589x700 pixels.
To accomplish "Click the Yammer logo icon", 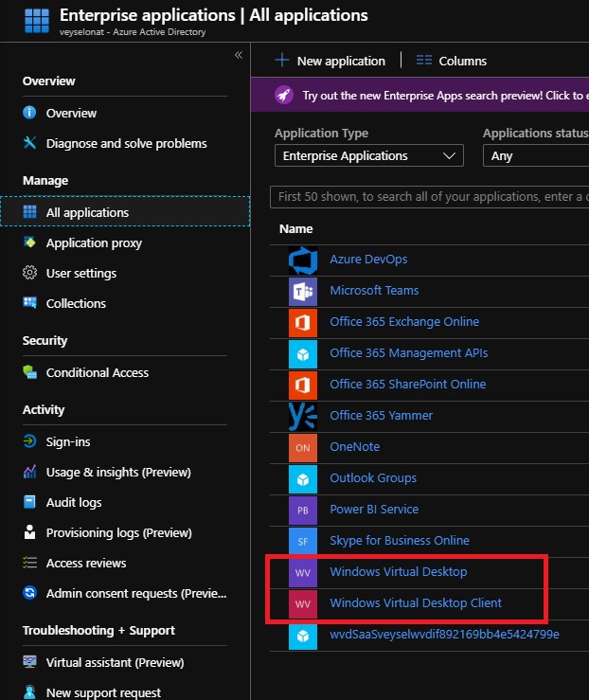I will [x=302, y=417].
